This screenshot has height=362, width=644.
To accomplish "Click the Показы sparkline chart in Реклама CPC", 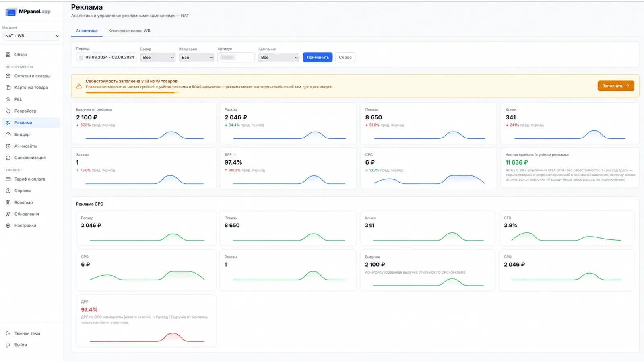I will (289, 237).
